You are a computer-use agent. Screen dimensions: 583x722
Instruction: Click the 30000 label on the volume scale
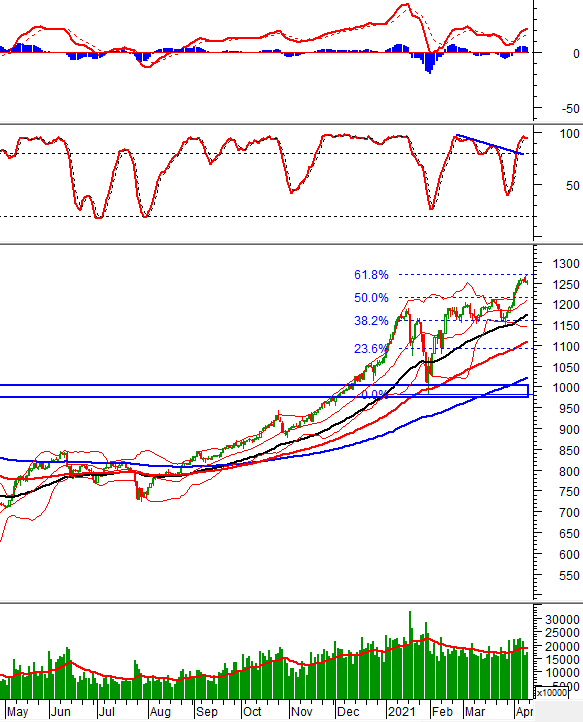pos(562,619)
